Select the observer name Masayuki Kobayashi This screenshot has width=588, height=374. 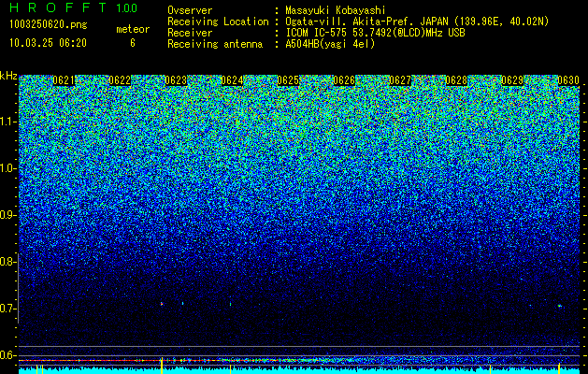tap(336, 10)
